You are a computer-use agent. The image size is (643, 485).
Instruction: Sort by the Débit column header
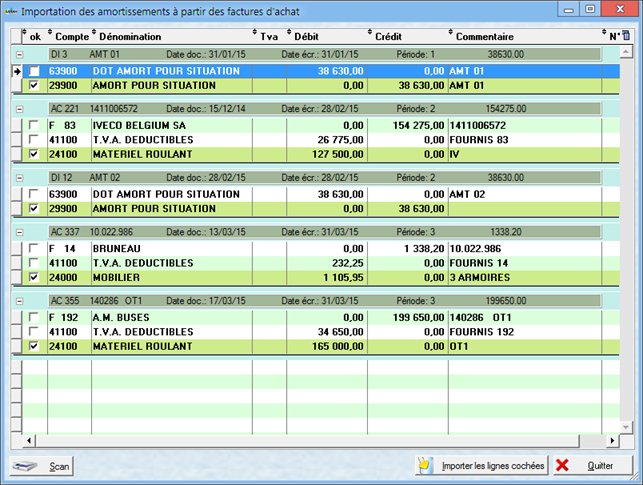pyautogui.click(x=327, y=36)
